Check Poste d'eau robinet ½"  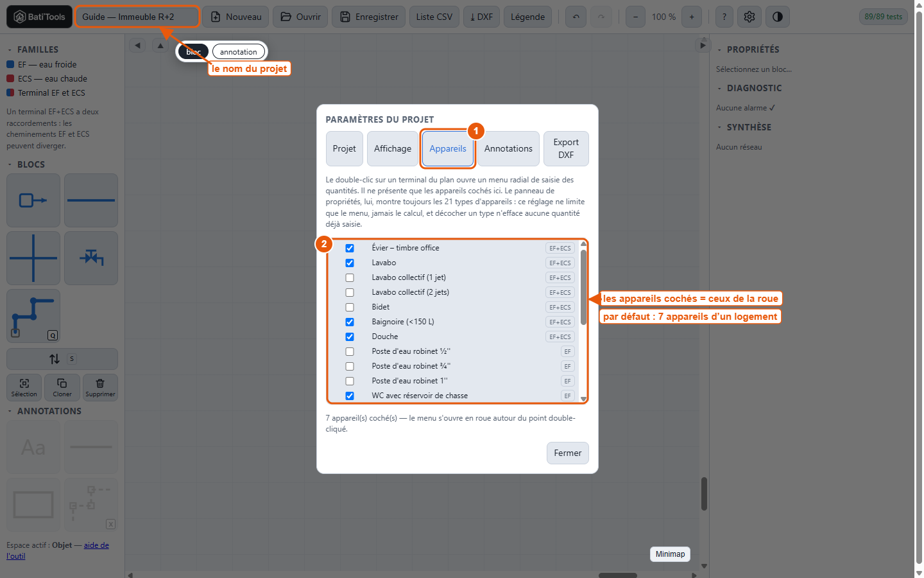(x=350, y=351)
